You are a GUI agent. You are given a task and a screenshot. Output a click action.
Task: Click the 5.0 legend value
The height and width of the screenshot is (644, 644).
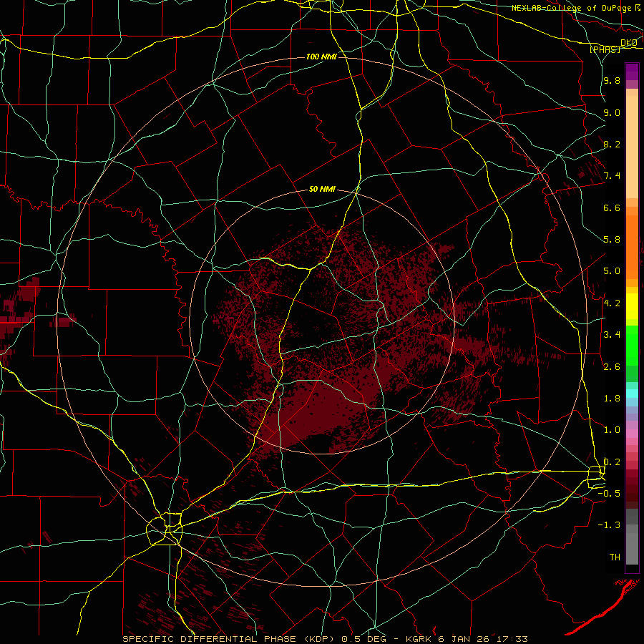[x=612, y=271]
